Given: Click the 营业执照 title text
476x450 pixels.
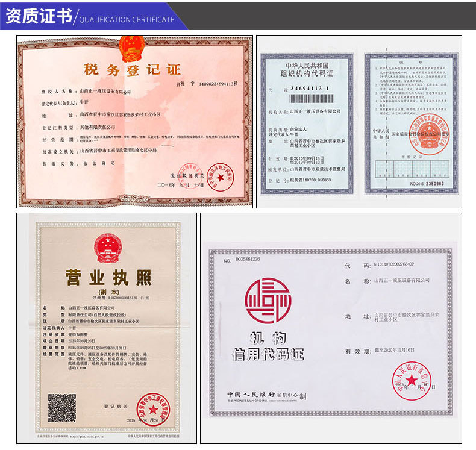Looking at the screenshot, I should [x=108, y=278].
